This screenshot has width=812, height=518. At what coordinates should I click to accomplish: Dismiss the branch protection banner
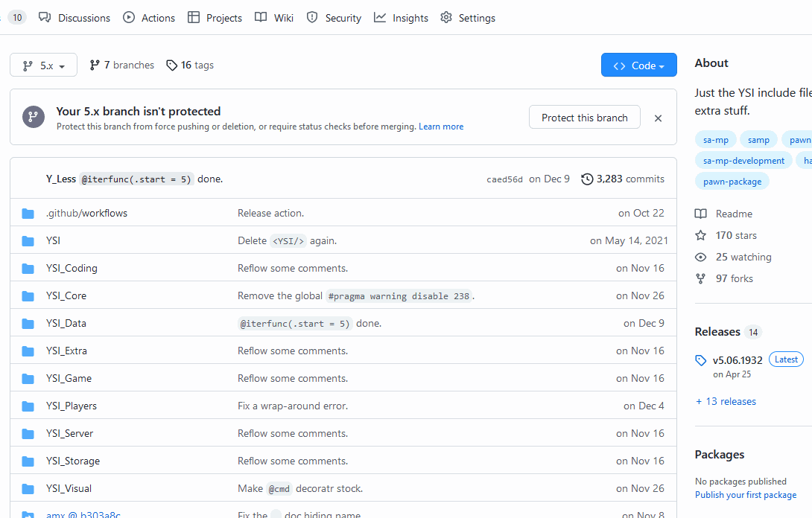click(x=658, y=118)
